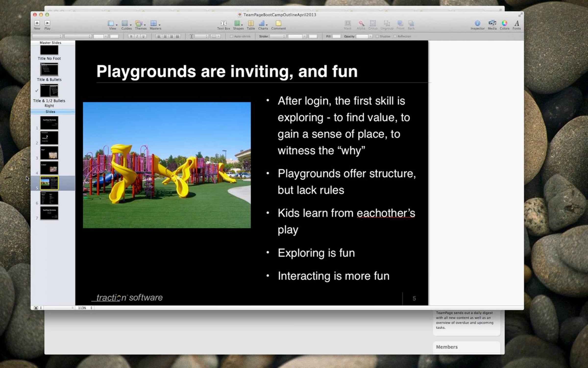This screenshot has height=368, width=588.
Task: Open the Inspector panel
Action: coord(477,23)
